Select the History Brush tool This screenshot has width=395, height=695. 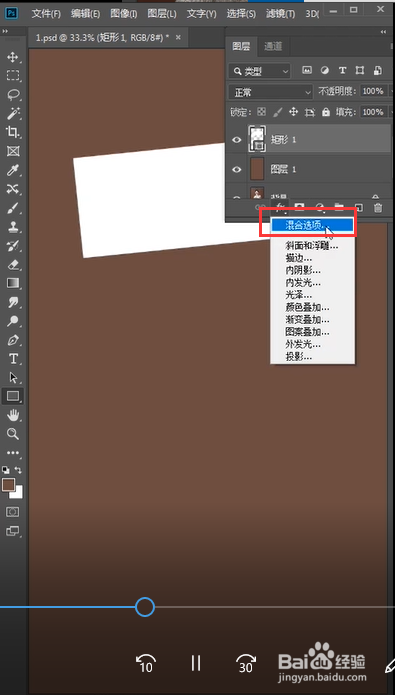point(13,246)
